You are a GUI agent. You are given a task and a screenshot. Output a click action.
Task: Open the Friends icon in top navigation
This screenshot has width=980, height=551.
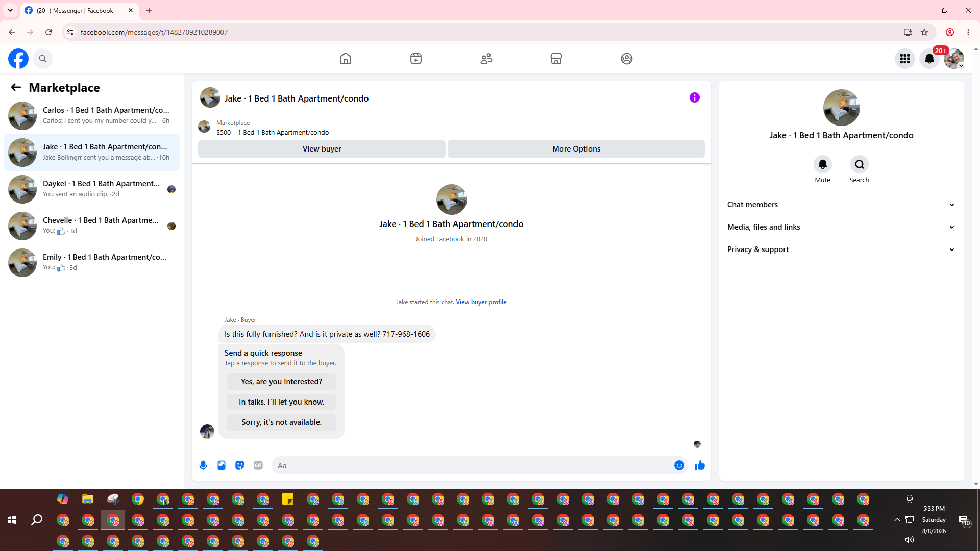tap(486, 59)
